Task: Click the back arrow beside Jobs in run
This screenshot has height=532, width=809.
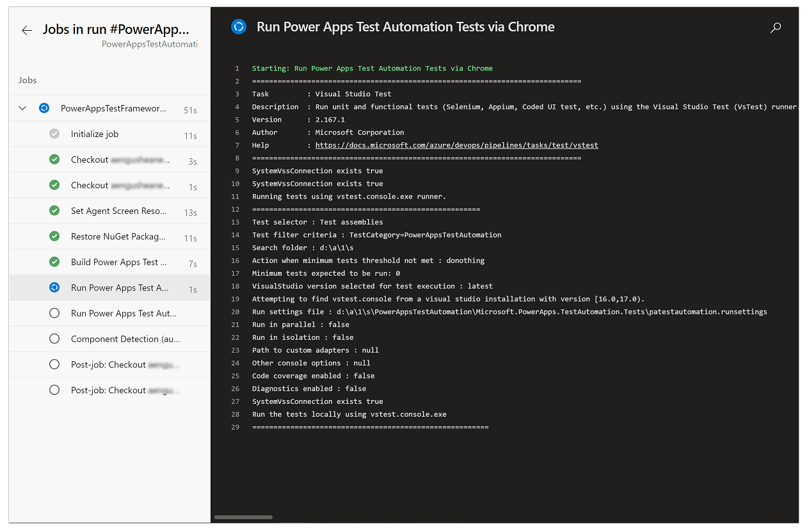Action: (26, 30)
